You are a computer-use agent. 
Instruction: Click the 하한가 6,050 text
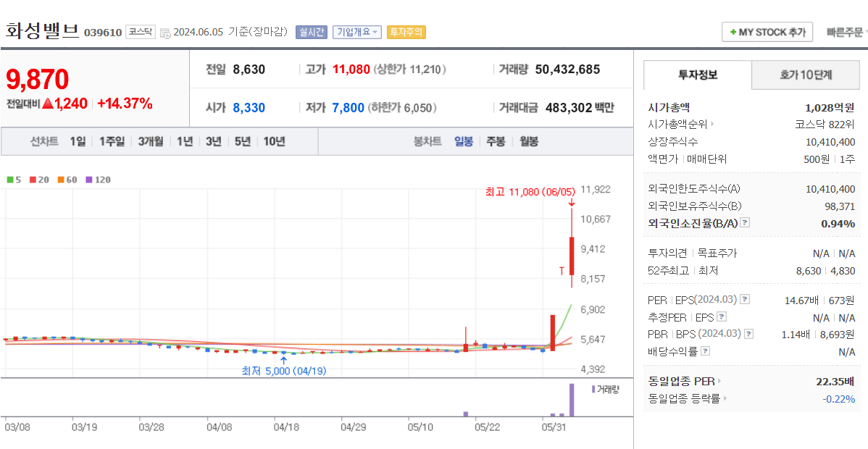tap(402, 107)
